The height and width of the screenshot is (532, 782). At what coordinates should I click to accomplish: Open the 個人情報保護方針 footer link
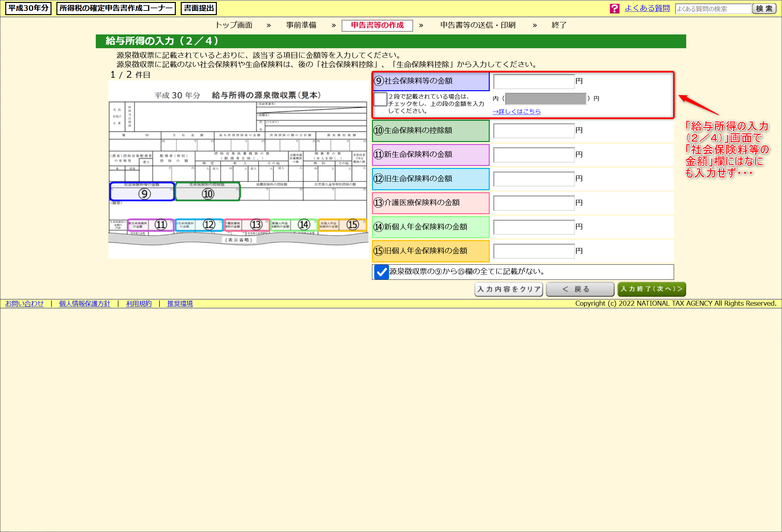84,303
